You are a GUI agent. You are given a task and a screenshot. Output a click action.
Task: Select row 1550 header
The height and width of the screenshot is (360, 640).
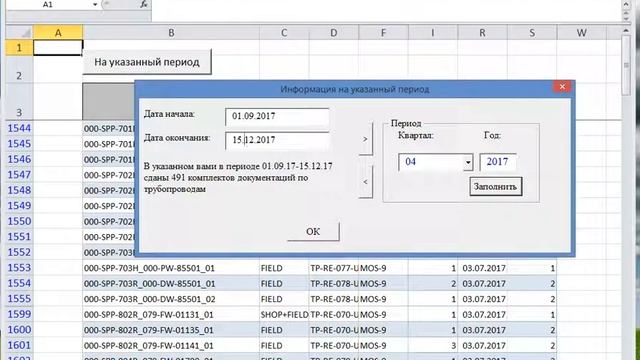[x=19, y=221]
